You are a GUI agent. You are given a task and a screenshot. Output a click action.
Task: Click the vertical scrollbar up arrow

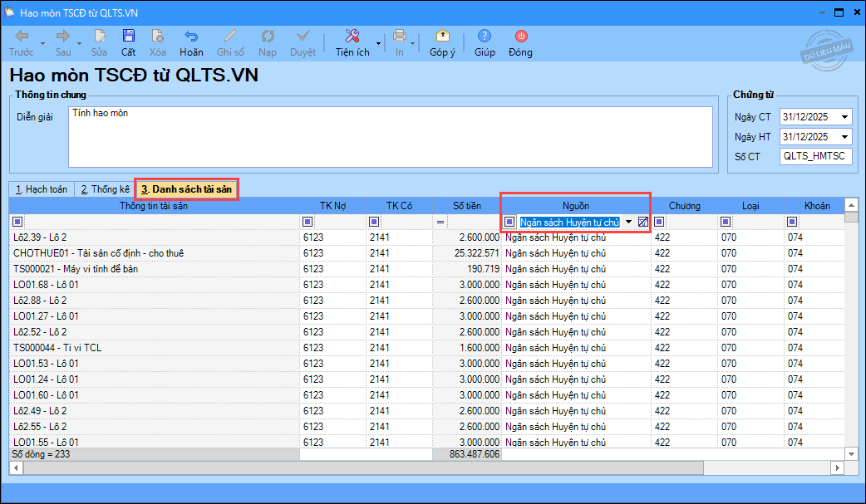pos(851,205)
